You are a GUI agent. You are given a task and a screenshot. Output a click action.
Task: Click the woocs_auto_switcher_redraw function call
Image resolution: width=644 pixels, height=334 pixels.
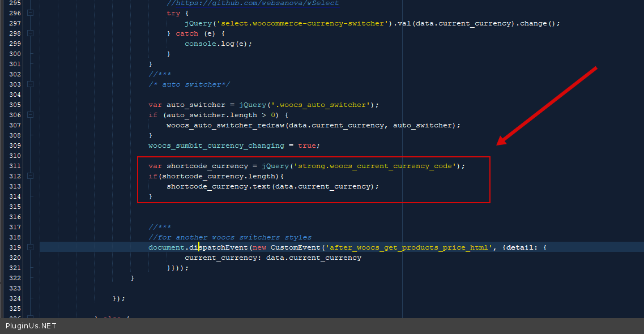(225, 125)
